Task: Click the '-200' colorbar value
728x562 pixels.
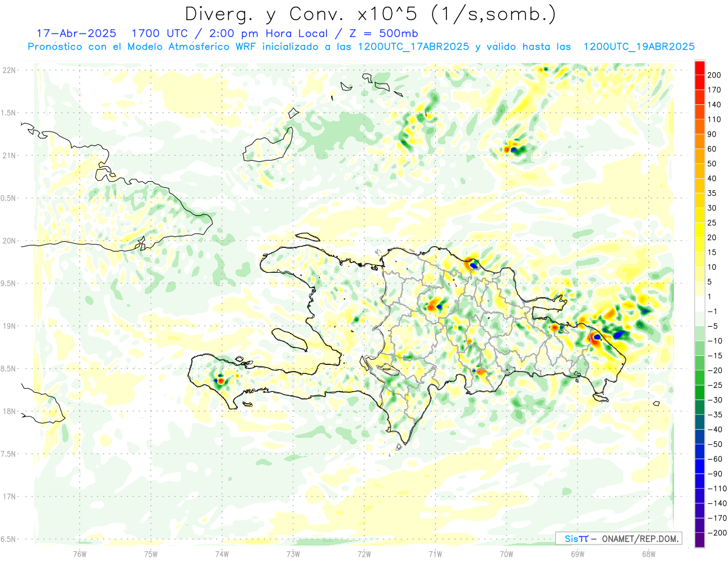Action: pyautogui.click(x=717, y=533)
